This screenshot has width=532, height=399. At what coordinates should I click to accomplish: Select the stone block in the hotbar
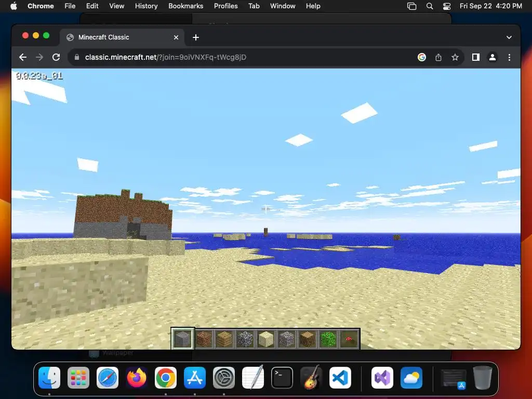click(x=182, y=339)
